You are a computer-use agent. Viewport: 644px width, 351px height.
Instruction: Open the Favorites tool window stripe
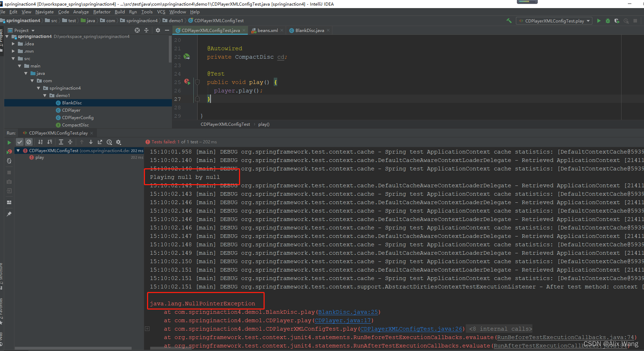pyautogui.click(x=2, y=311)
